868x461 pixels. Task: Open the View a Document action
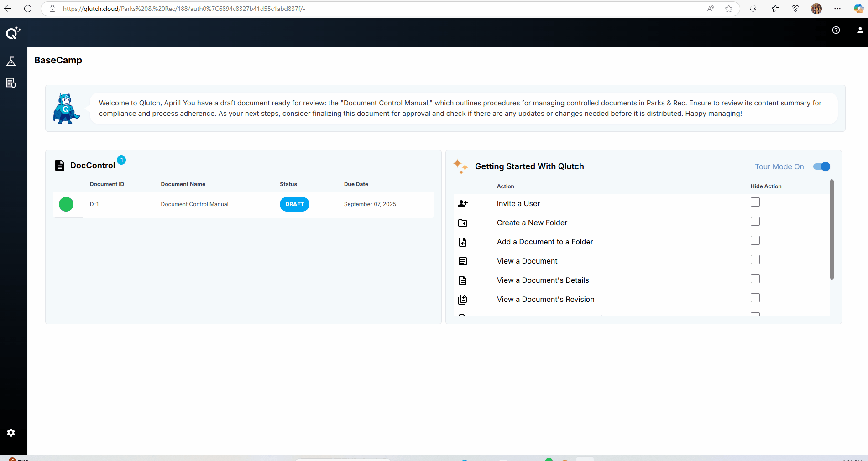(527, 261)
